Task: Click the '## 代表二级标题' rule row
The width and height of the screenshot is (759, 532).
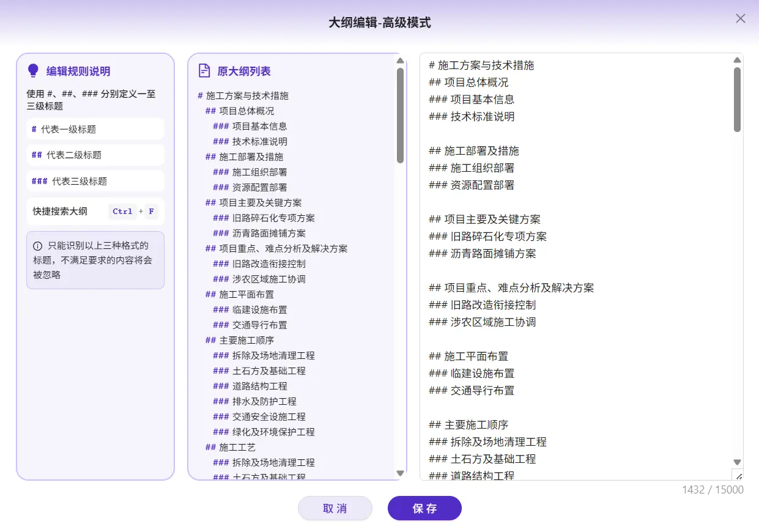Action: coord(95,155)
